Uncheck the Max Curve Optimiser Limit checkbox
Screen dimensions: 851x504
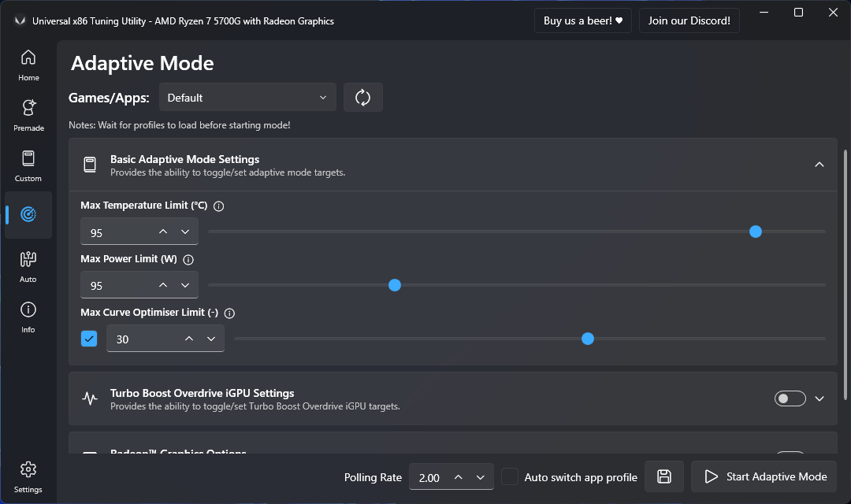click(89, 339)
